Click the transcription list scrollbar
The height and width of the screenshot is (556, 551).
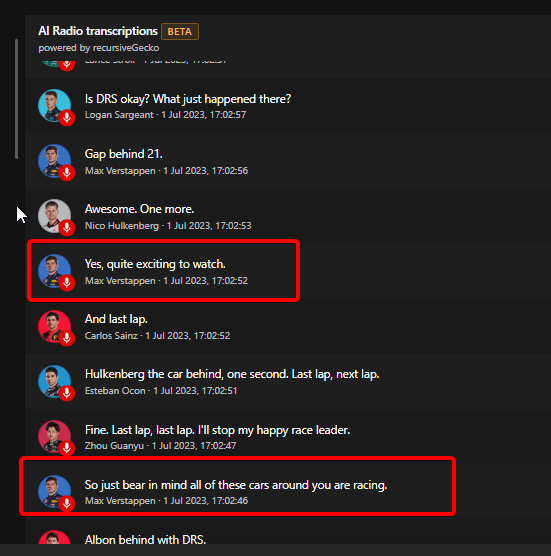[16, 99]
